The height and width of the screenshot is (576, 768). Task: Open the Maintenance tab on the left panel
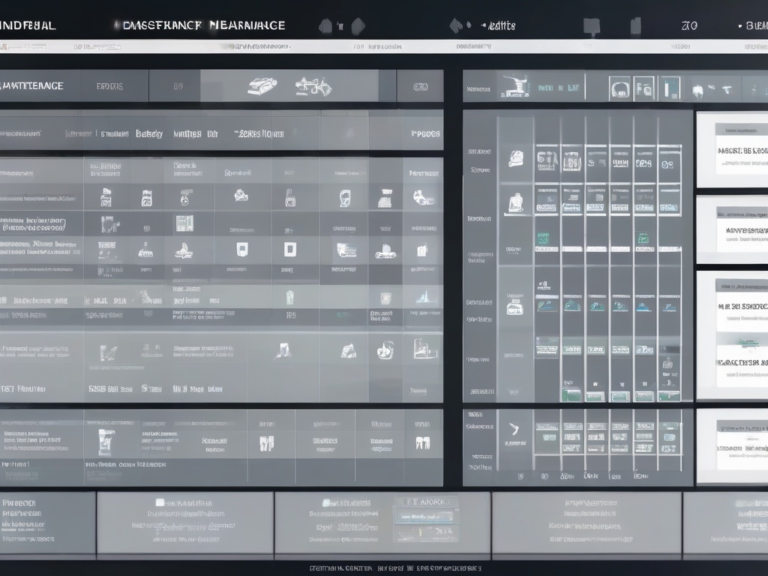click(35, 86)
